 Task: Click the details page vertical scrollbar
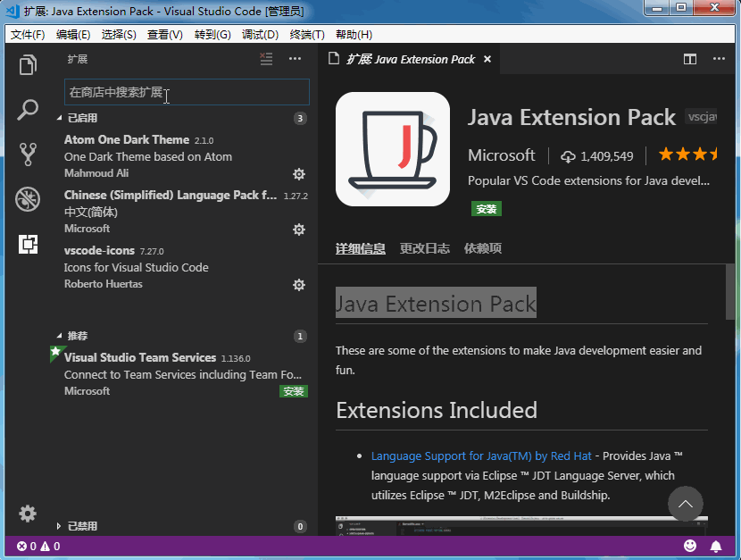(730, 292)
